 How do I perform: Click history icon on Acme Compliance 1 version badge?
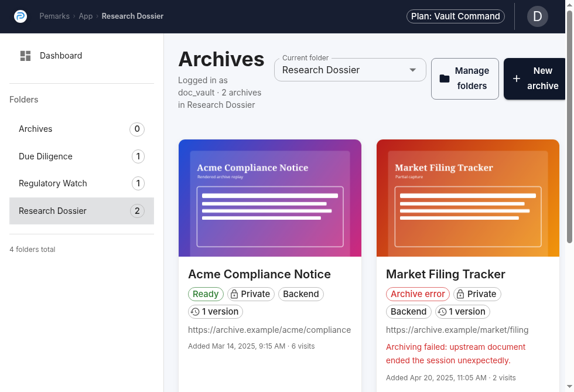coord(195,312)
